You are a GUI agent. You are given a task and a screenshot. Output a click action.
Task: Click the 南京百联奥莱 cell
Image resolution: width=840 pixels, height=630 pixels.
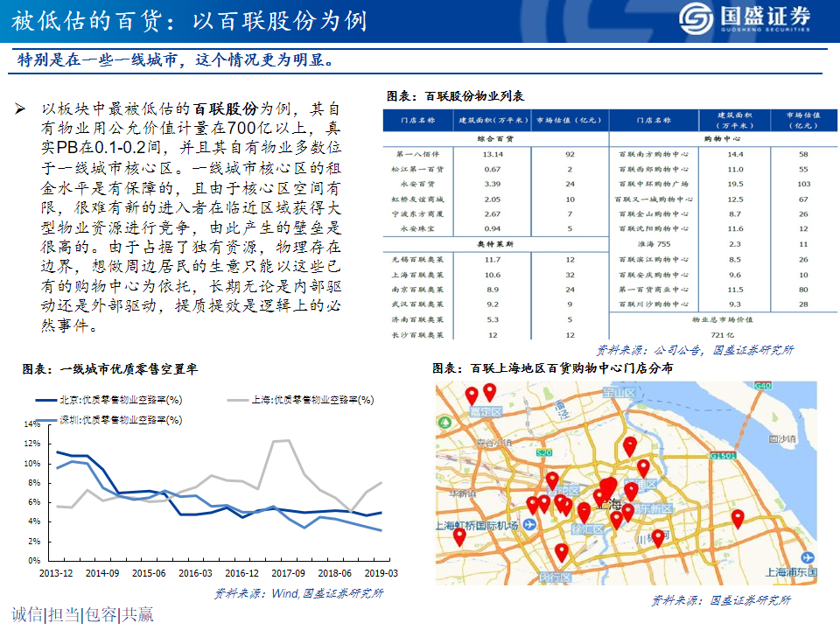pyautogui.click(x=418, y=290)
